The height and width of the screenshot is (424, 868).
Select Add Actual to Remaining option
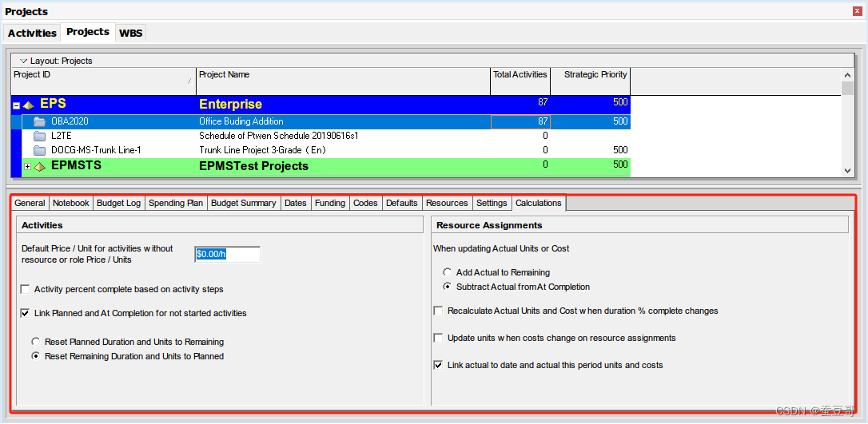click(447, 272)
